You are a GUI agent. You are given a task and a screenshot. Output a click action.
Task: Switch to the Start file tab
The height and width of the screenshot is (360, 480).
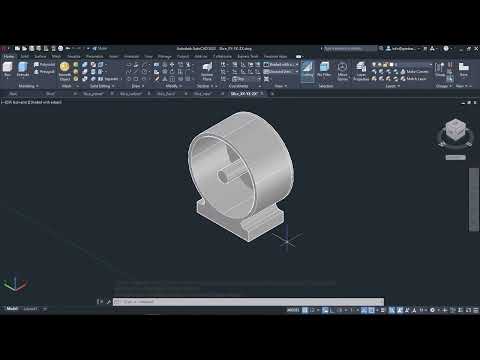pos(13,94)
